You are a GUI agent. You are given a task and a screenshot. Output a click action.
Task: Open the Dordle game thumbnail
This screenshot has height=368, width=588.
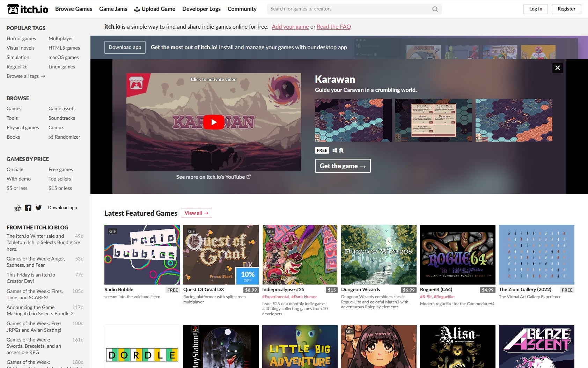tap(142, 346)
